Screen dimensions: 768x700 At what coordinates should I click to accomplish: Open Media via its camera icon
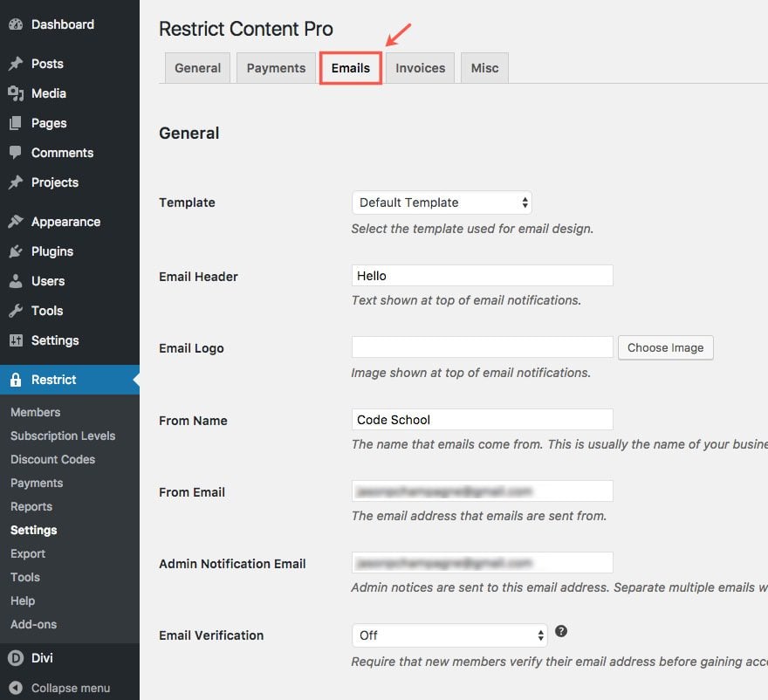(x=16, y=93)
